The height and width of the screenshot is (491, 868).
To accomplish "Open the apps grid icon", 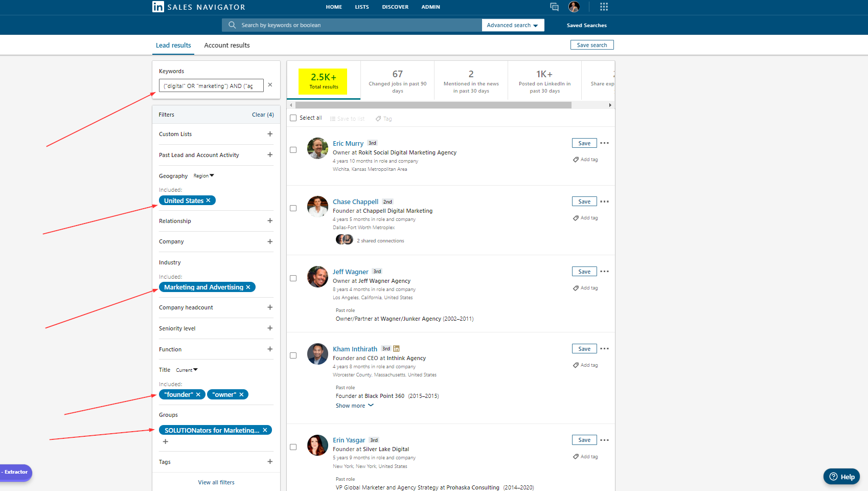I will pyautogui.click(x=604, y=7).
